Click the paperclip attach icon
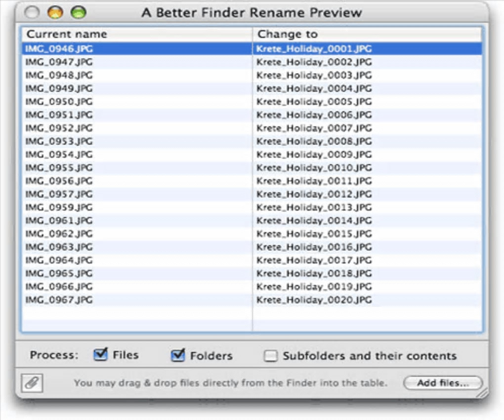Screen dimensions: 504x420 (x=32, y=383)
